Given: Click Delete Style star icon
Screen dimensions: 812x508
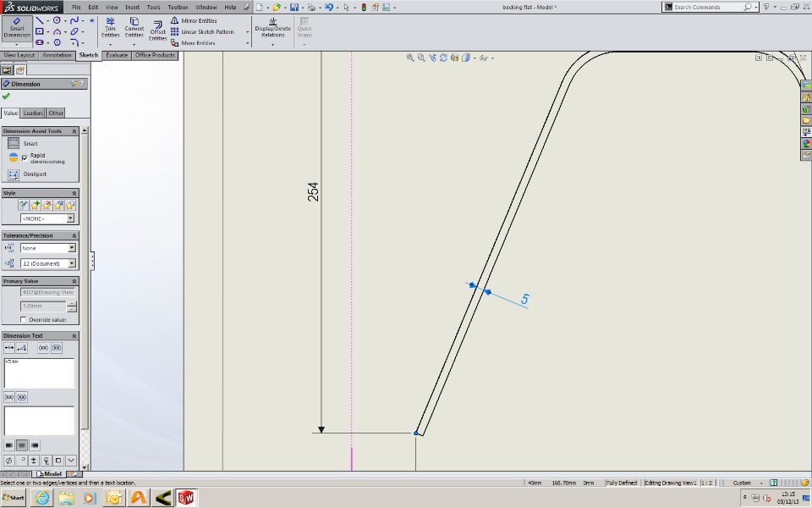Looking at the screenshot, I should [x=47, y=205].
